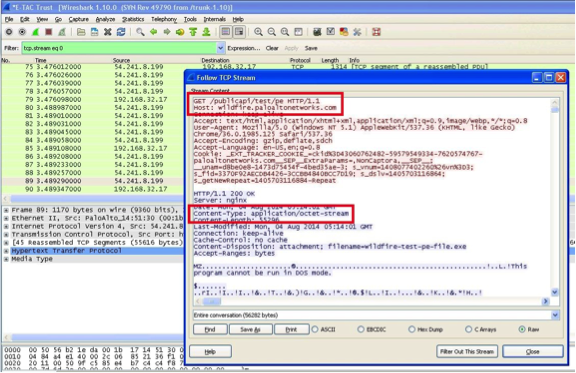Open help lifebuoy toolbar icon
Screen dimensions: 576x373
(x=376, y=32)
